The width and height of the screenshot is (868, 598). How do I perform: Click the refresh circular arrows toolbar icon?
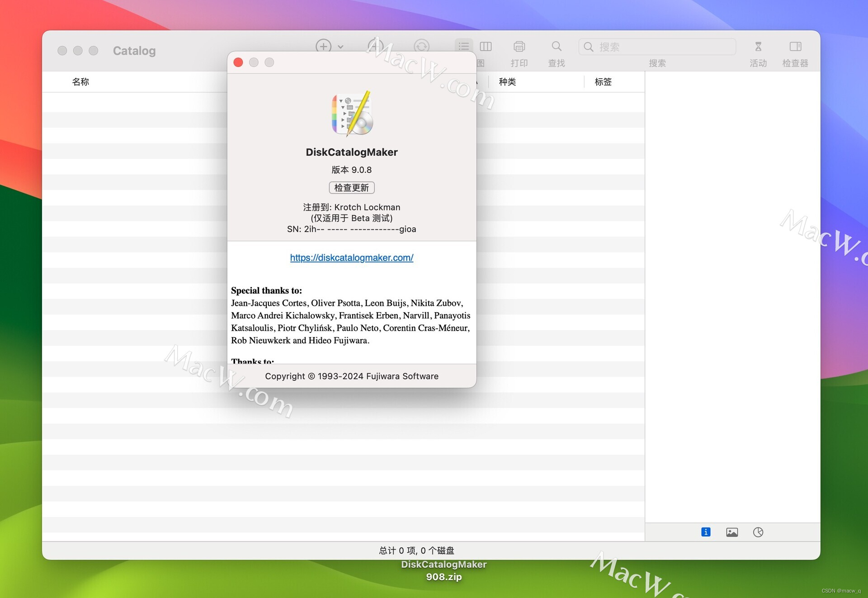[x=421, y=46]
